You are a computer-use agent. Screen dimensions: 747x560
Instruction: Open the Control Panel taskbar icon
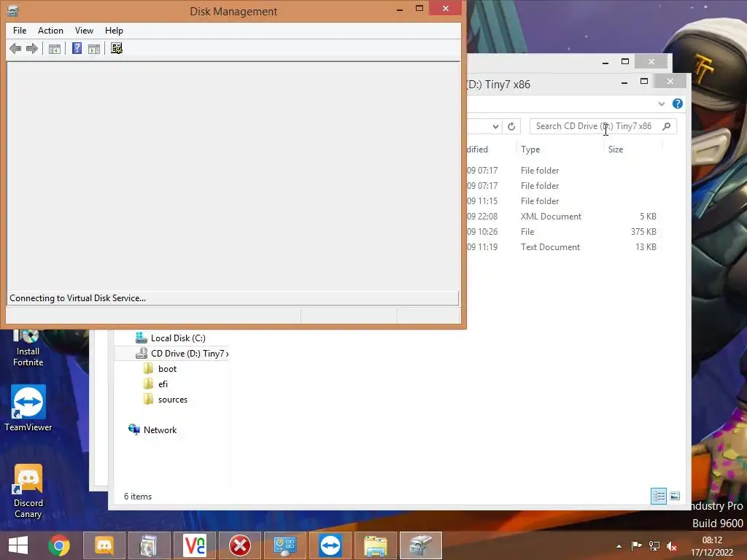[285, 545]
